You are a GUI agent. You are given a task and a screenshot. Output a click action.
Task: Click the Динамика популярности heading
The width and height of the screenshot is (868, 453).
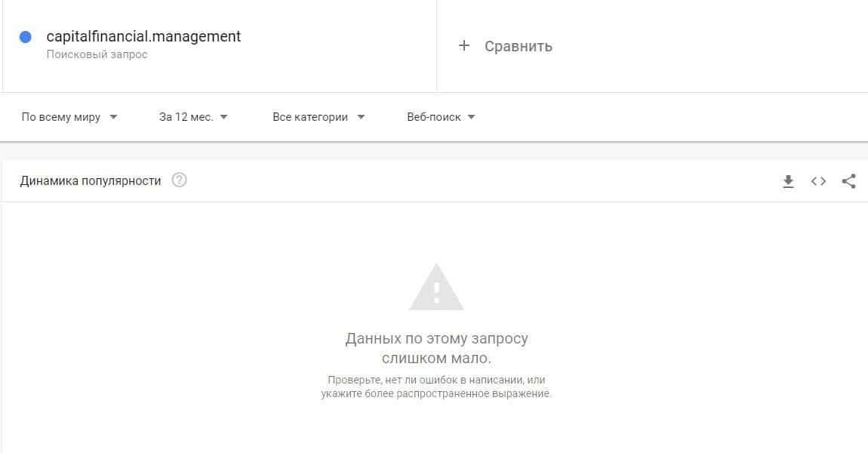point(91,180)
